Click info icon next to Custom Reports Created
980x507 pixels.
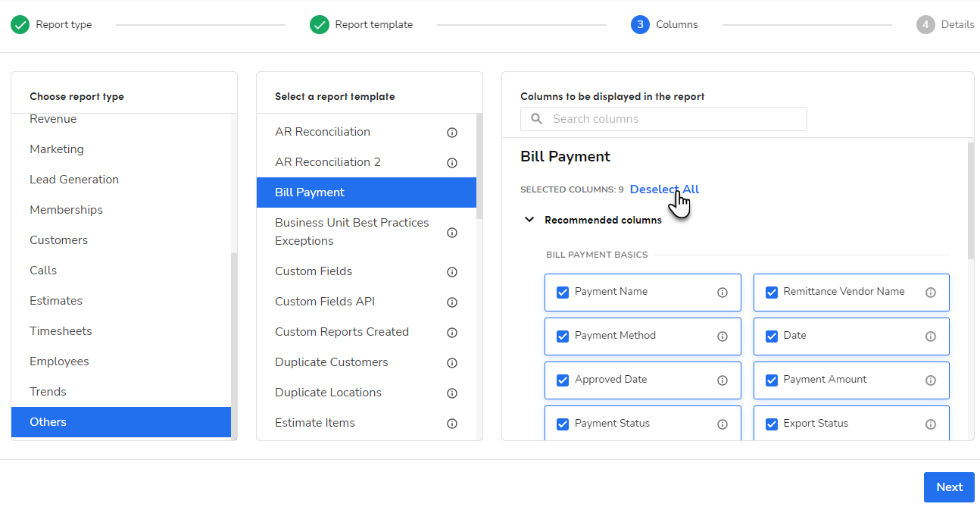pyautogui.click(x=452, y=333)
